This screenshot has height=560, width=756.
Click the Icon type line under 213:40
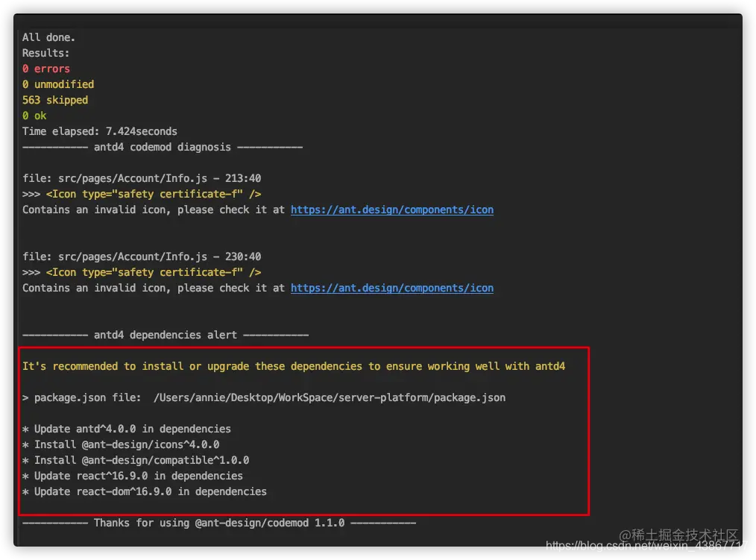point(142,194)
